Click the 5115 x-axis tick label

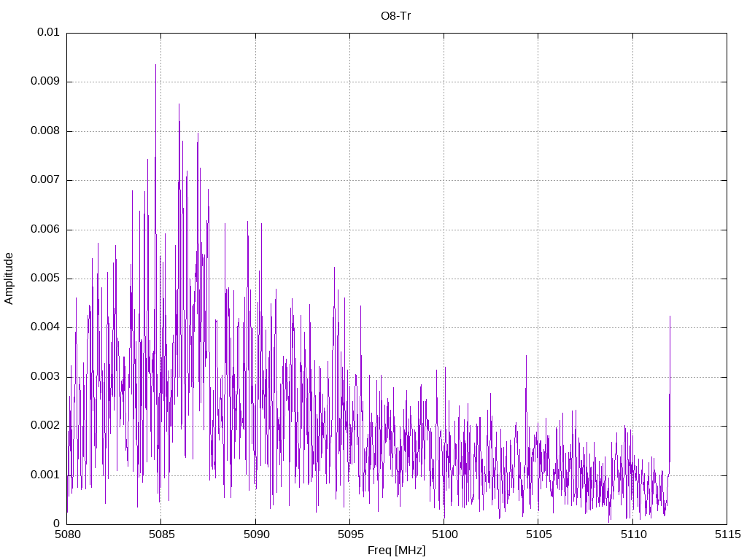point(727,534)
